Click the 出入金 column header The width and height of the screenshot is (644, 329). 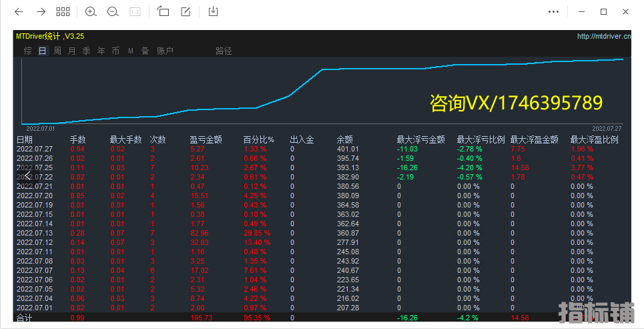coord(302,139)
